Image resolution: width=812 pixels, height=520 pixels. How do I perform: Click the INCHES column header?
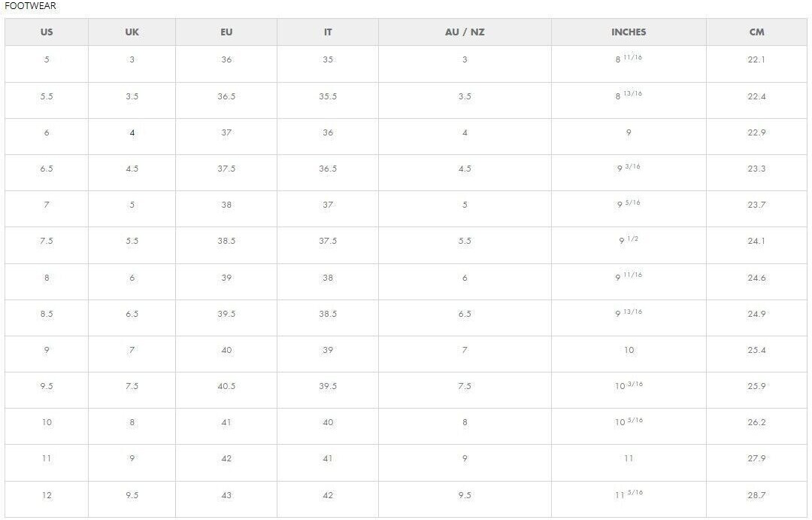[x=629, y=32]
